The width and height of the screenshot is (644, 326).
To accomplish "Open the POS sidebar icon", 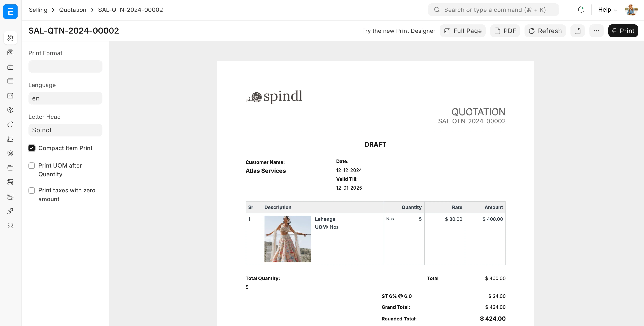I will pyautogui.click(x=10, y=67).
